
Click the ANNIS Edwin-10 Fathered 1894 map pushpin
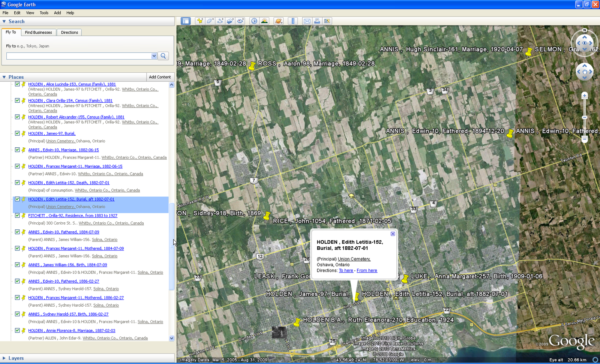tap(510, 133)
